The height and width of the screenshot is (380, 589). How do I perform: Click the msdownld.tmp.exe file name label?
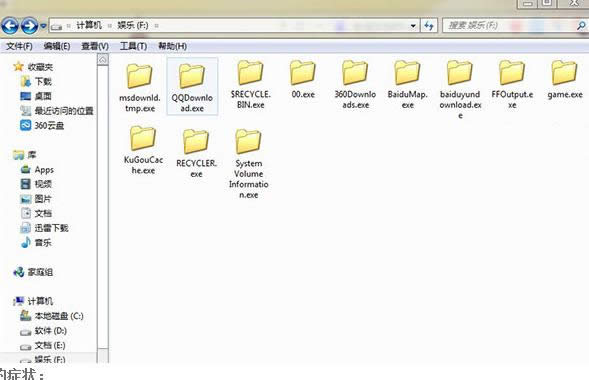140,103
